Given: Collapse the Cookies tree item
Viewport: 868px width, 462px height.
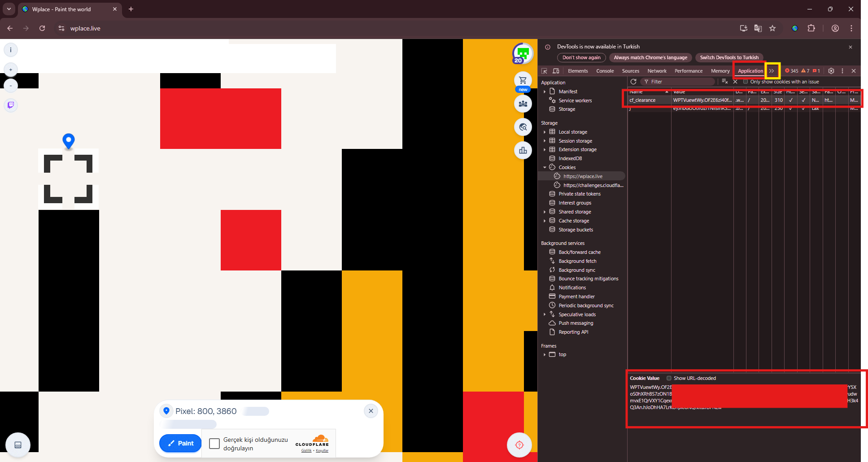Looking at the screenshot, I should 545,167.
